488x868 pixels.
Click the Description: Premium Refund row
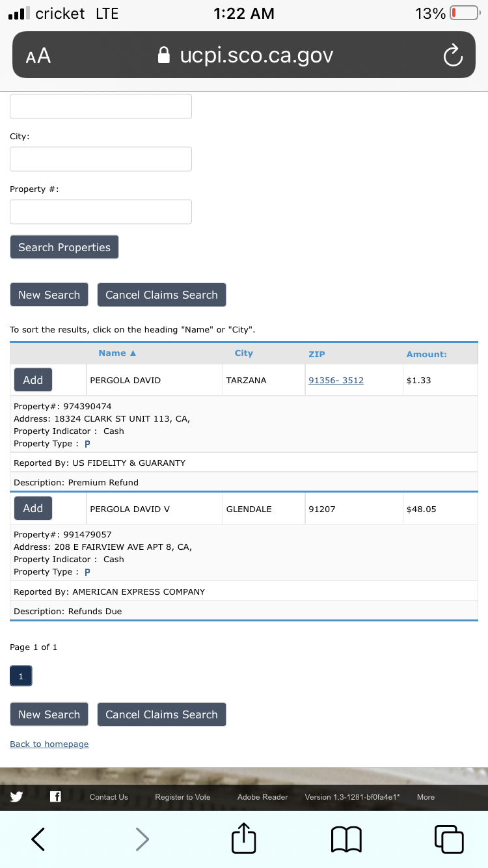tap(244, 482)
